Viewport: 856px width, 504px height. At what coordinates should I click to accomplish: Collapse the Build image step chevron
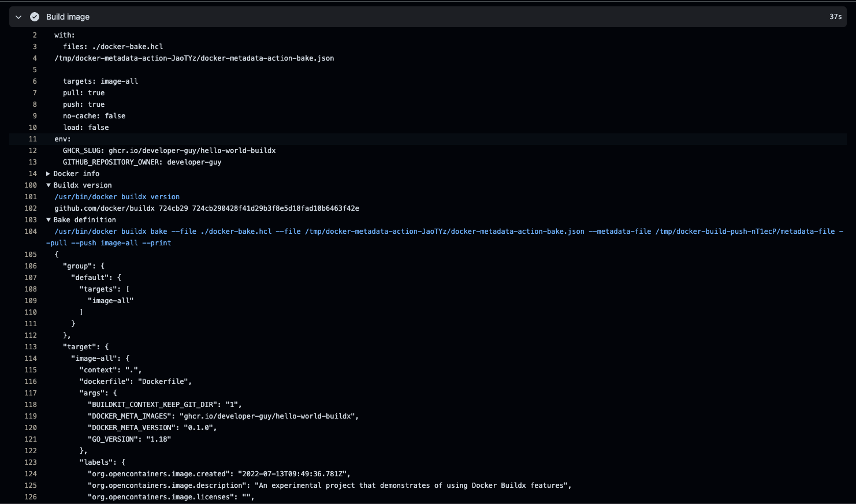pyautogui.click(x=18, y=17)
